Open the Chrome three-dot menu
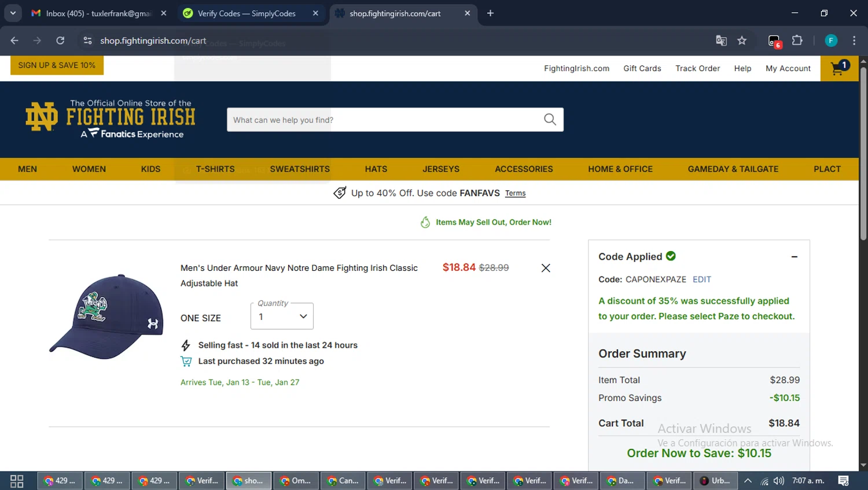Image resolution: width=868 pixels, height=490 pixels. (854, 40)
